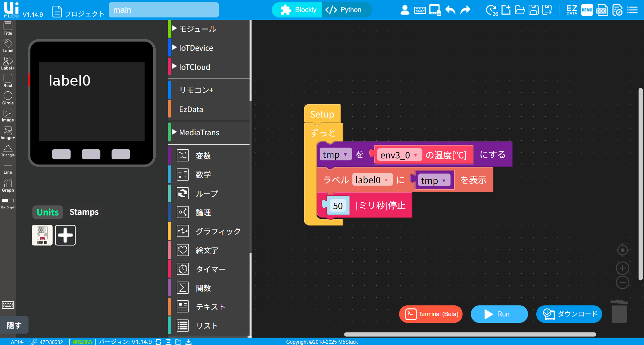Switch to the Stamps tab
The width and height of the screenshot is (644, 345).
(x=84, y=212)
